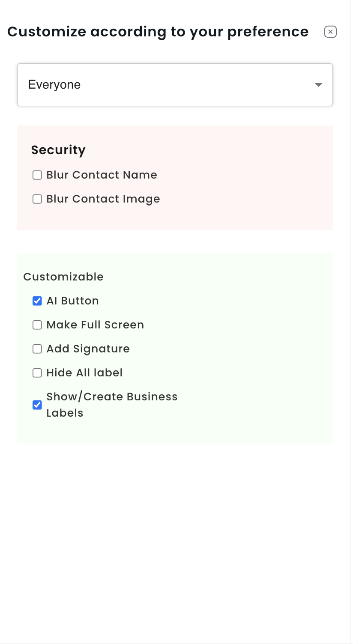The width and height of the screenshot is (353, 644).
Task: Uncheck the AI Button checkbox
Action: pyautogui.click(x=37, y=301)
